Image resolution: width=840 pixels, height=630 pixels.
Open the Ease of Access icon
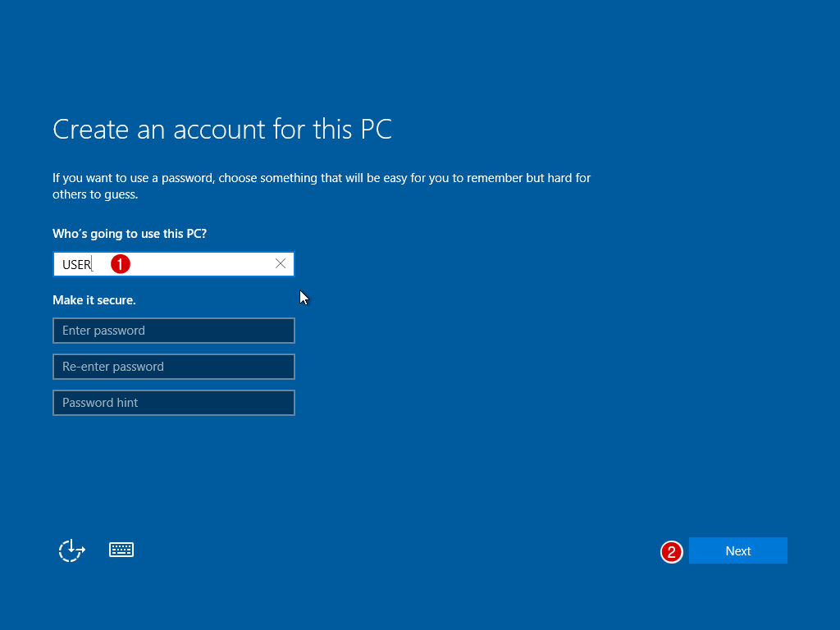[x=72, y=550]
